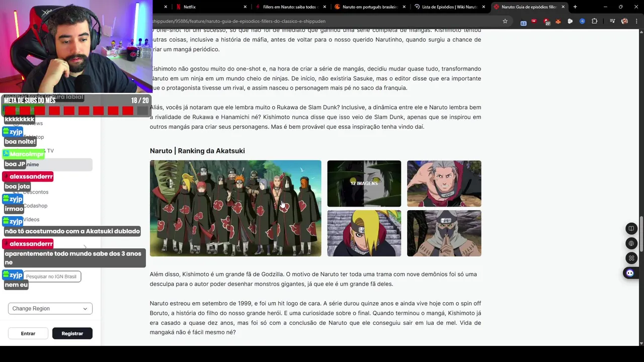Close the Naruto em português brasileiro tab

click(x=404, y=7)
